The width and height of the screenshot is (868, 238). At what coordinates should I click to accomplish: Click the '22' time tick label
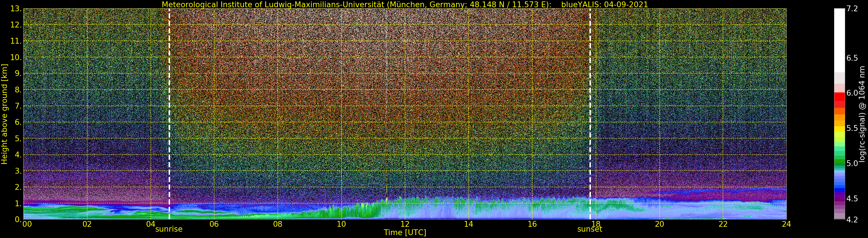[x=723, y=224]
